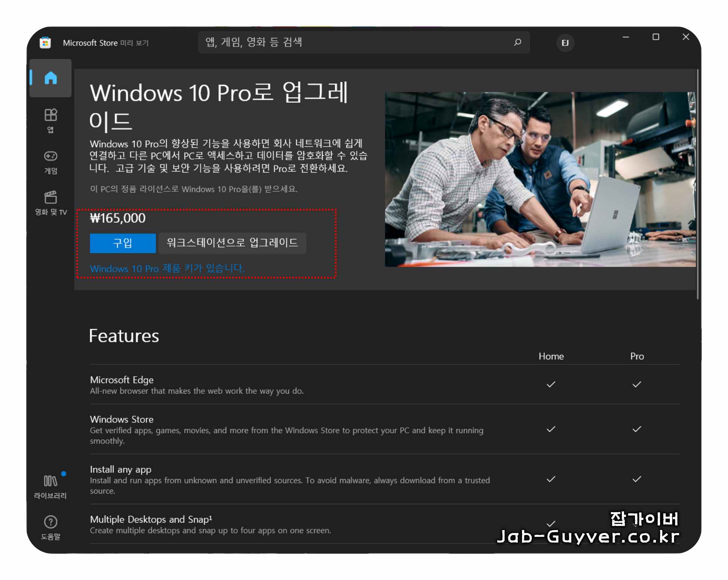Open Movies & TV (영화 및 TV) icon
Screen dimensions: 728x580
(x=51, y=198)
